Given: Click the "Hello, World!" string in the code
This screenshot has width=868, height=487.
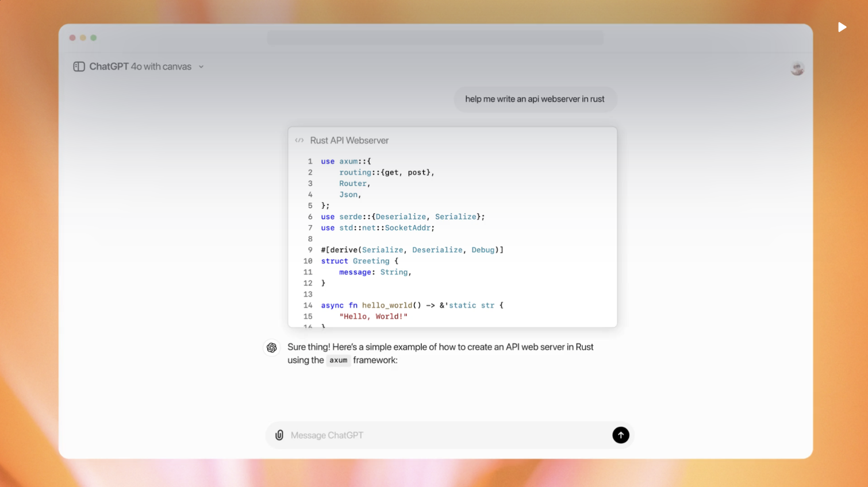Looking at the screenshot, I should pyautogui.click(x=374, y=316).
